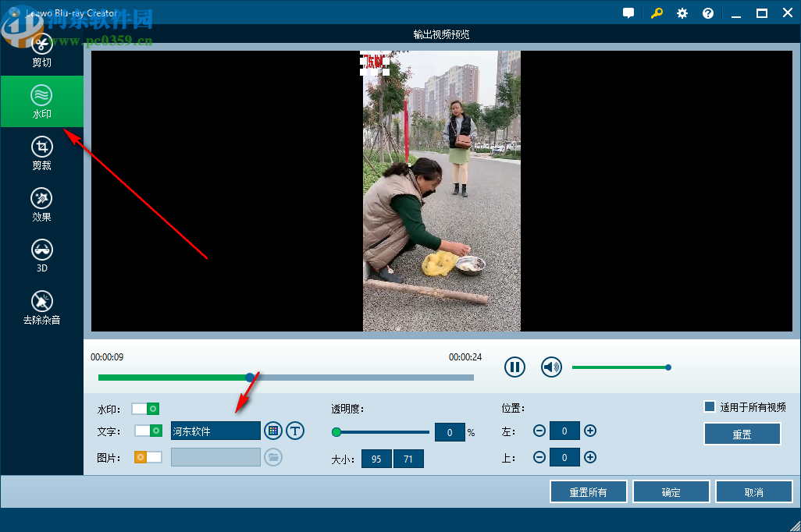Mute audio via the speaker icon
This screenshot has width=801, height=532.
551,367
